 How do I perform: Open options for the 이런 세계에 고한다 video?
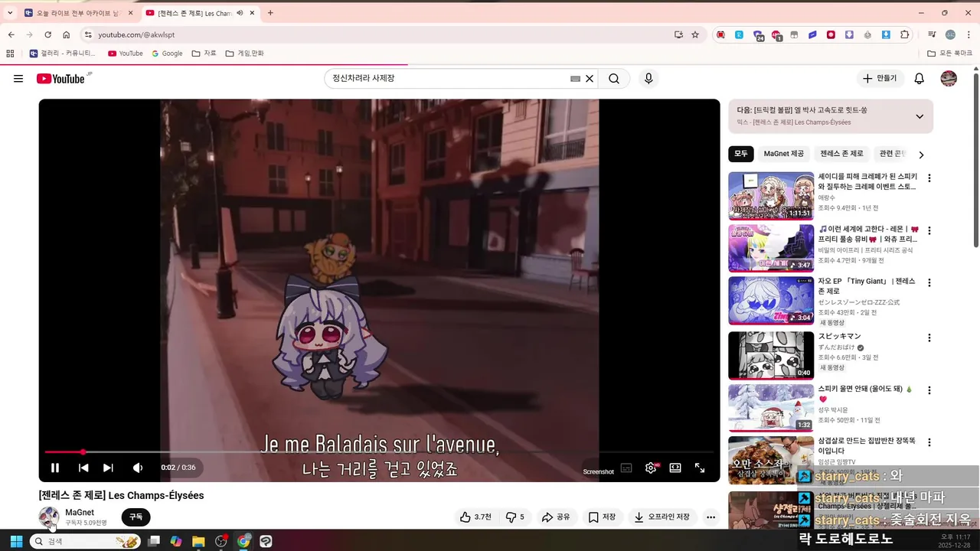click(929, 230)
